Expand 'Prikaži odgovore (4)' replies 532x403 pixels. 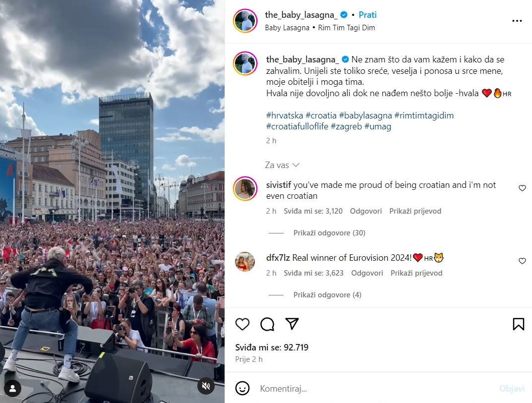pos(327,295)
